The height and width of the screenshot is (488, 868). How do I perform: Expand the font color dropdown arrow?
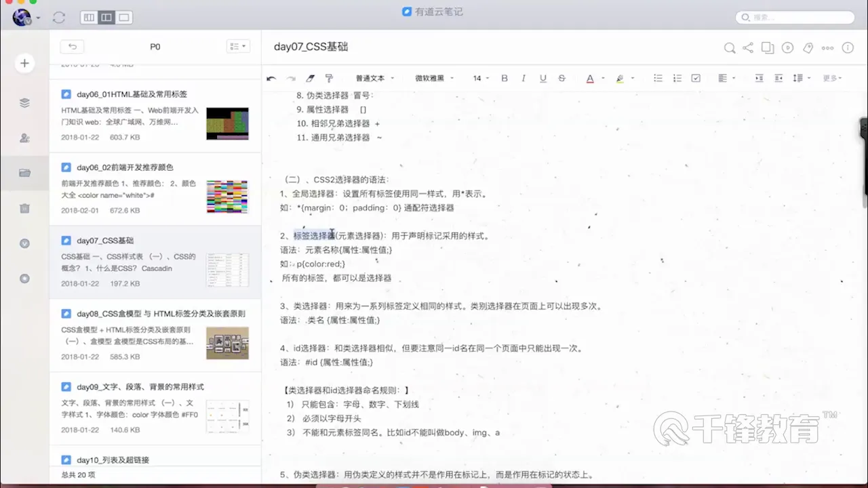coord(601,79)
